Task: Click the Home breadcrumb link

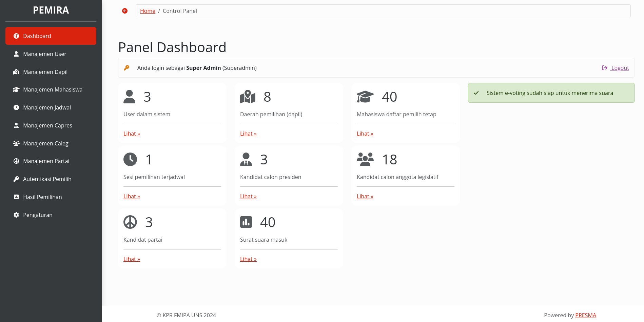Action: click(x=148, y=11)
